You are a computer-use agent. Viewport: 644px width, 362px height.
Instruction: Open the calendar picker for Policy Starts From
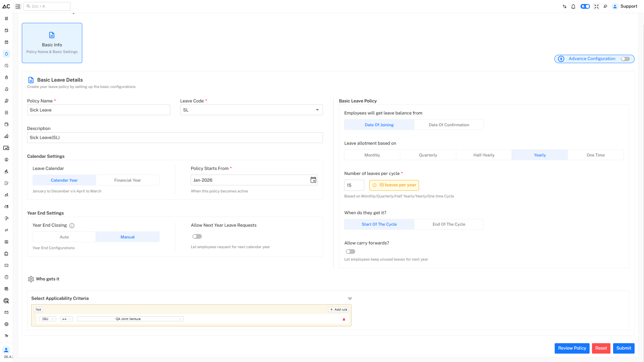(313, 180)
